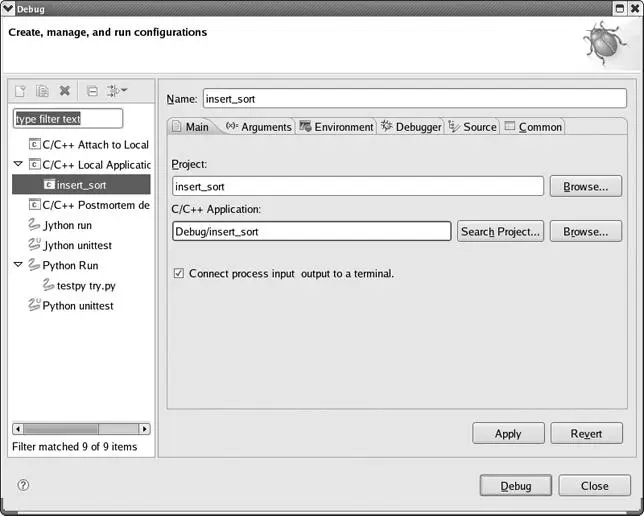The image size is (644, 516).
Task: Open the filter configurations dropdown icon
Action: coord(116,91)
